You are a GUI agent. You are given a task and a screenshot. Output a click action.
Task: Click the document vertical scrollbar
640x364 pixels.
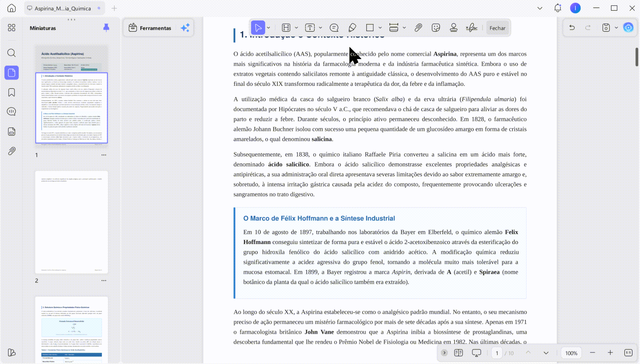click(x=637, y=57)
